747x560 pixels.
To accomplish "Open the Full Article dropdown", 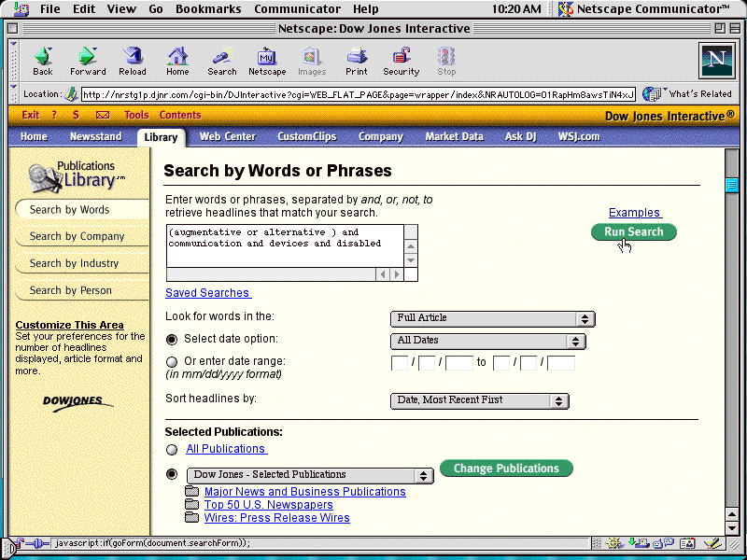I will (x=493, y=318).
